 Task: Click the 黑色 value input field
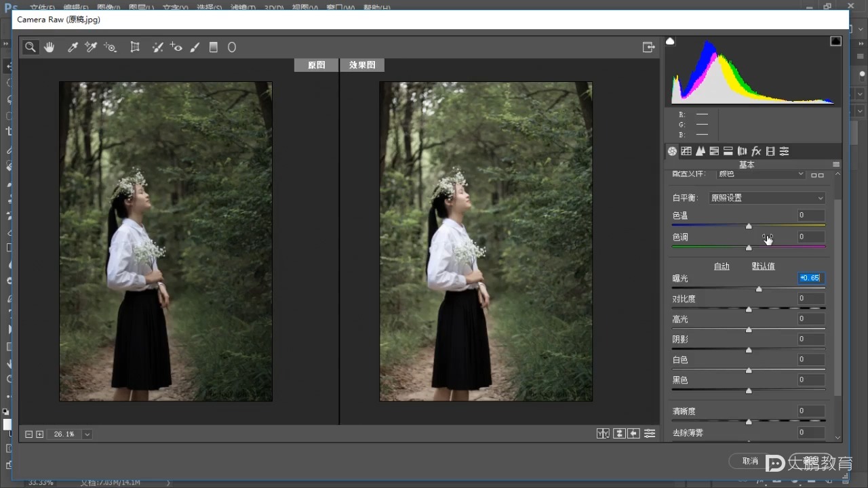pyautogui.click(x=811, y=380)
